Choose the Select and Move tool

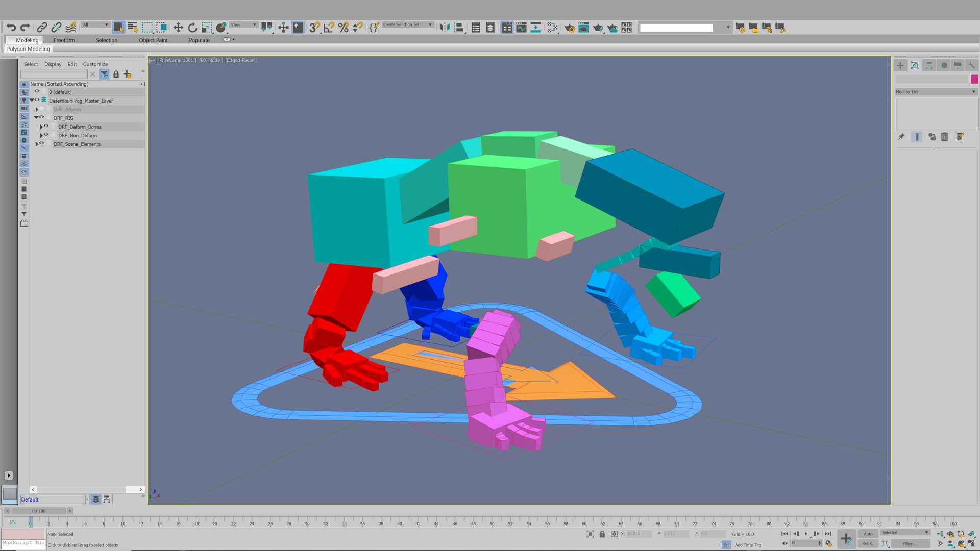178,28
